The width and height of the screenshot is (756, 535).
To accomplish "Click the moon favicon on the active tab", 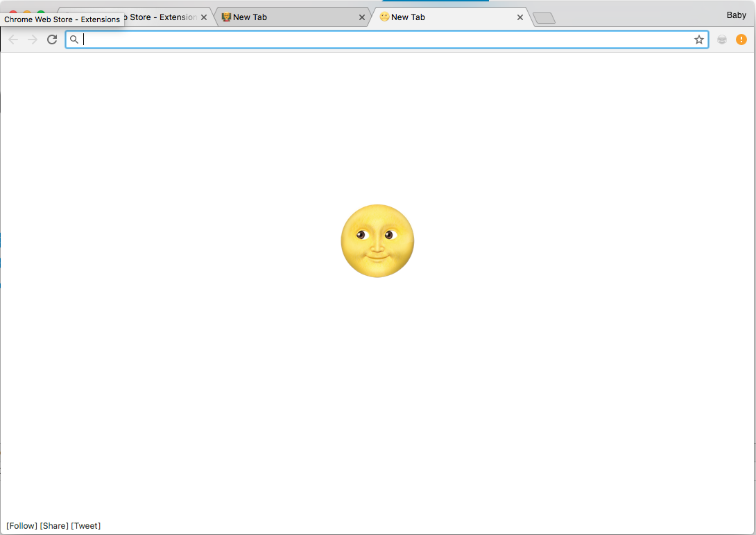I will click(x=384, y=17).
